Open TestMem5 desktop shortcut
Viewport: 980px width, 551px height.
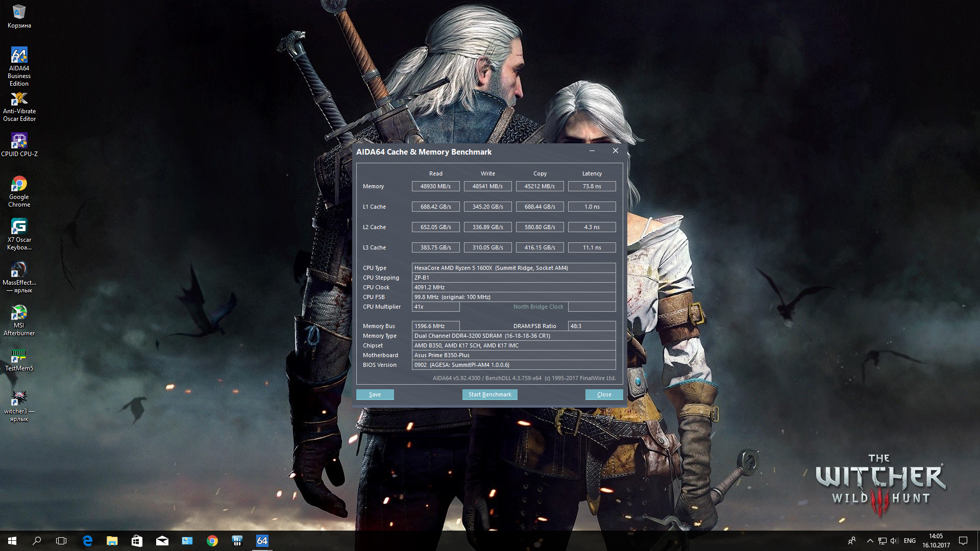(x=19, y=356)
